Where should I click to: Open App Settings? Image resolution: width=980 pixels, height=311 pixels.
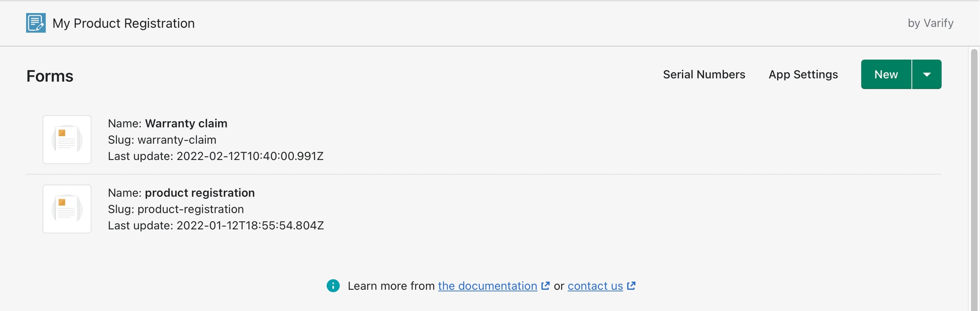(803, 74)
